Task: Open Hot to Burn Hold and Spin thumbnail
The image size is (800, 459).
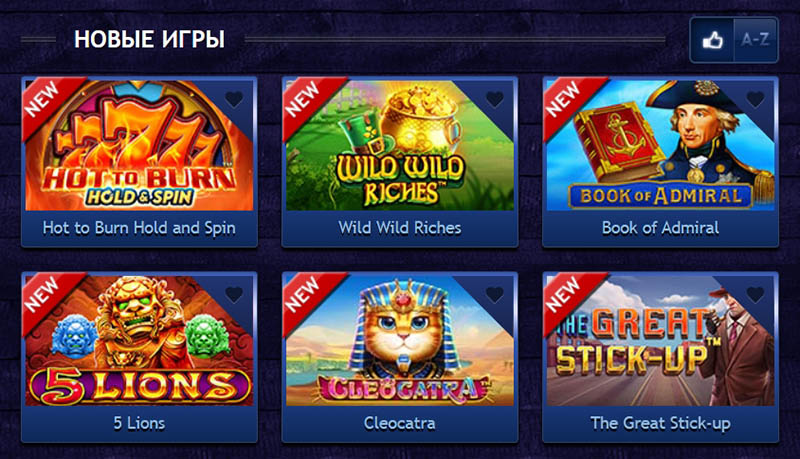Action: click(139, 145)
